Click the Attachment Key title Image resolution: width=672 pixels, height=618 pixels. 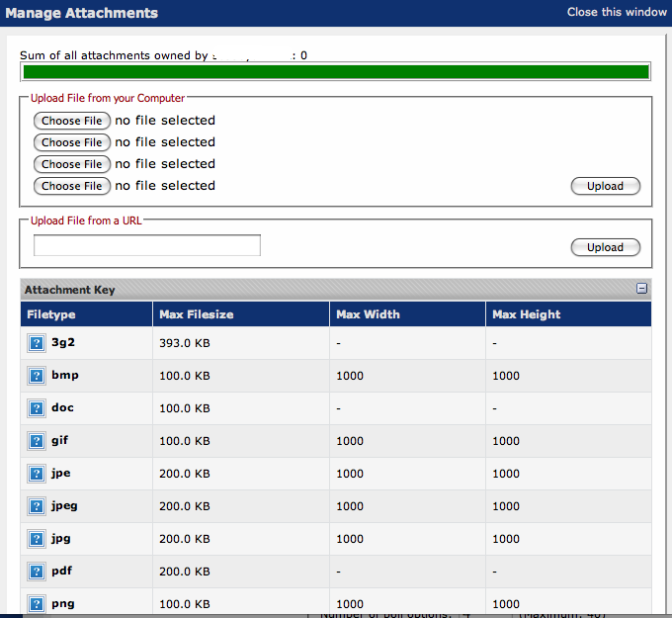point(70,290)
